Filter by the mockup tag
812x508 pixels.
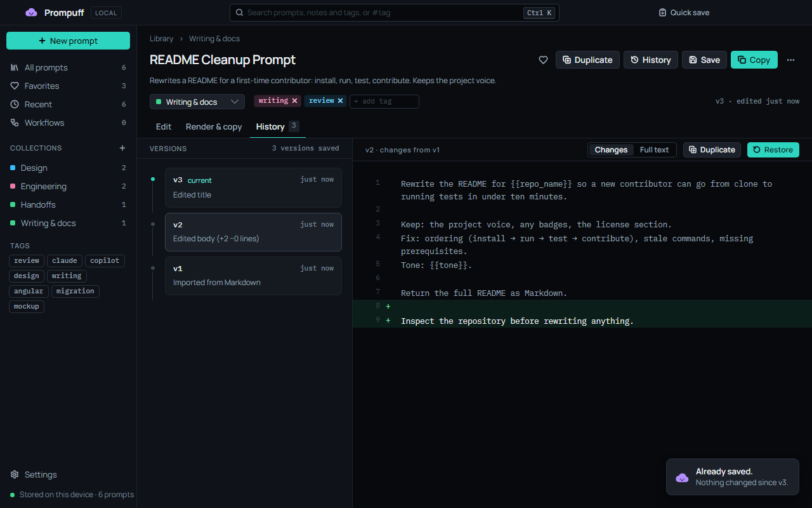[x=27, y=306]
